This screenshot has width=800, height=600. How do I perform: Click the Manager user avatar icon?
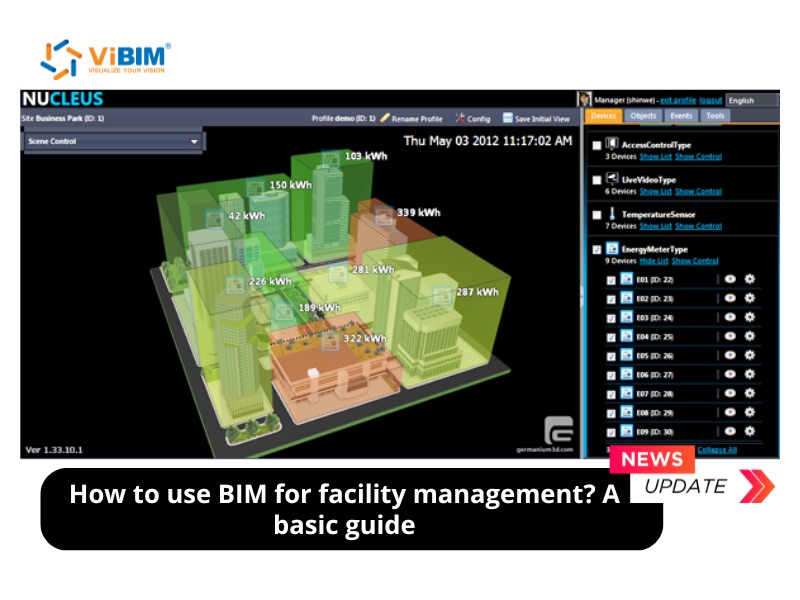click(x=585, y=99)
